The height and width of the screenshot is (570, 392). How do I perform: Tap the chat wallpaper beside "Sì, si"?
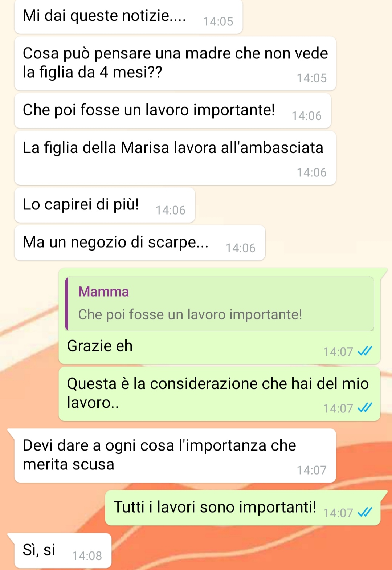click(250, 551)
